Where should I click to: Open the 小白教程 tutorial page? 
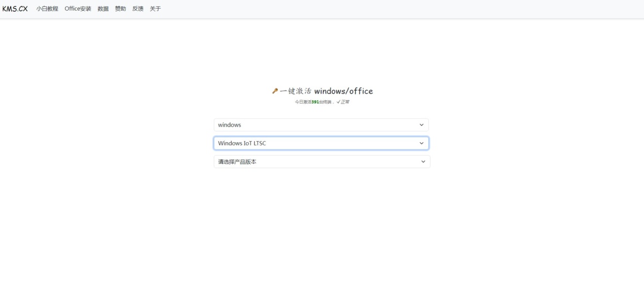coord(47,9)
